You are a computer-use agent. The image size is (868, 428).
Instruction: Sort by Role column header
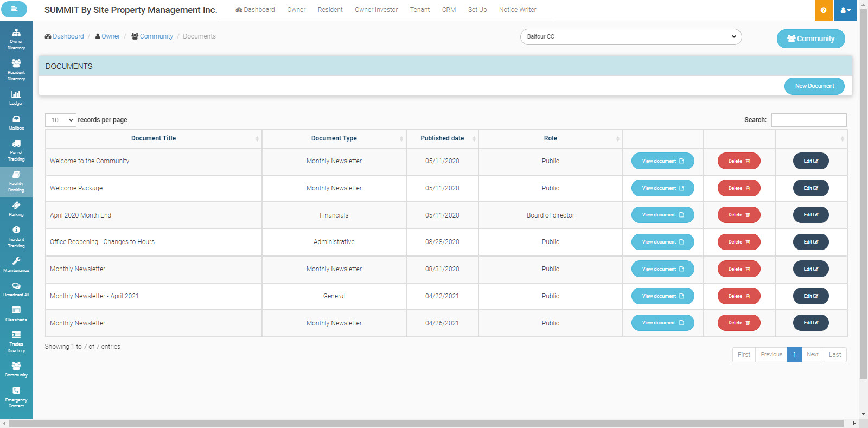(x=551, y=138)
